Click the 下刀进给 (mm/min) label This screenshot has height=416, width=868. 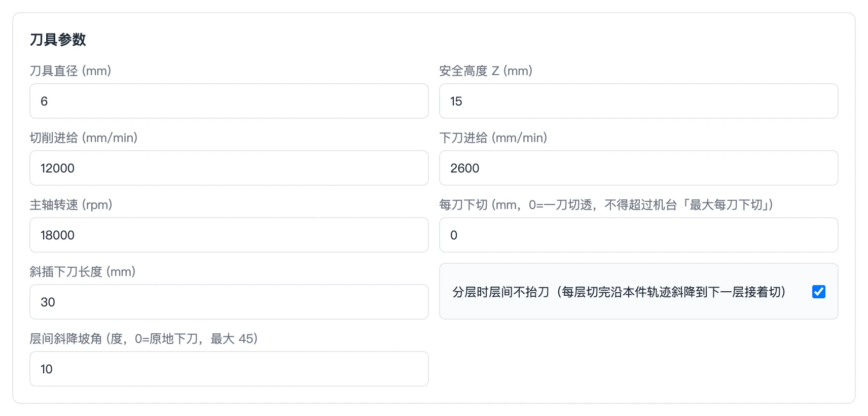click(493, 137)
